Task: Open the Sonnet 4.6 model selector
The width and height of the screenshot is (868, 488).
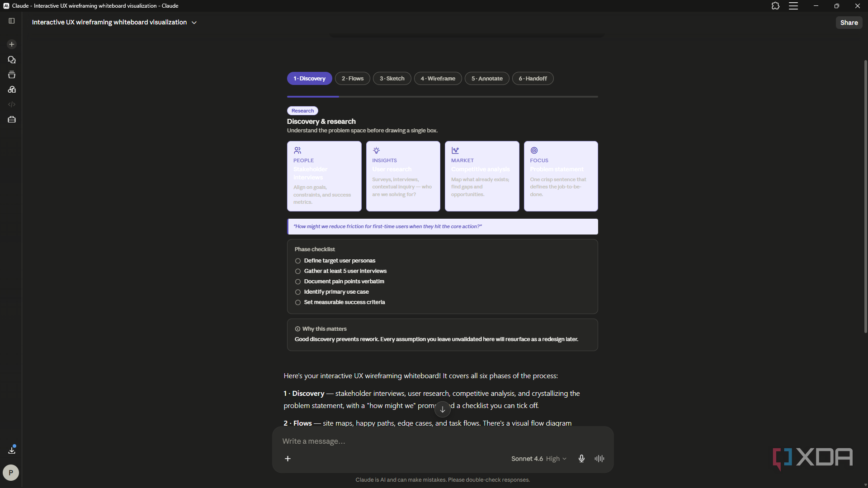Action: [538, 459]
